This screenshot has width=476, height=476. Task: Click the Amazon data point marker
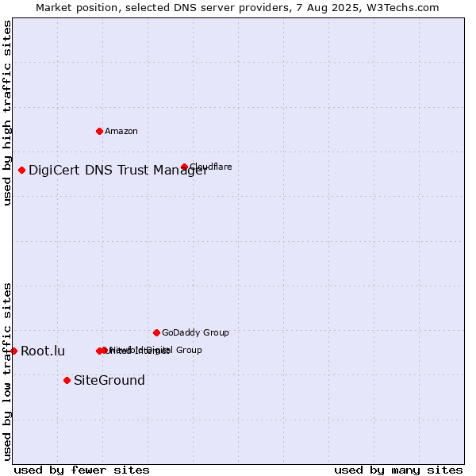pyautogui.click(x=99, y=131)
